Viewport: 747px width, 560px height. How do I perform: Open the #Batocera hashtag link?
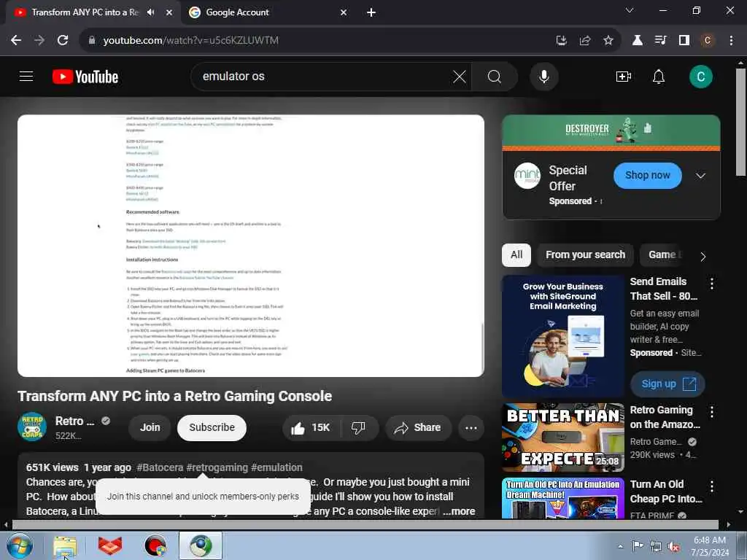coord(160,467)
